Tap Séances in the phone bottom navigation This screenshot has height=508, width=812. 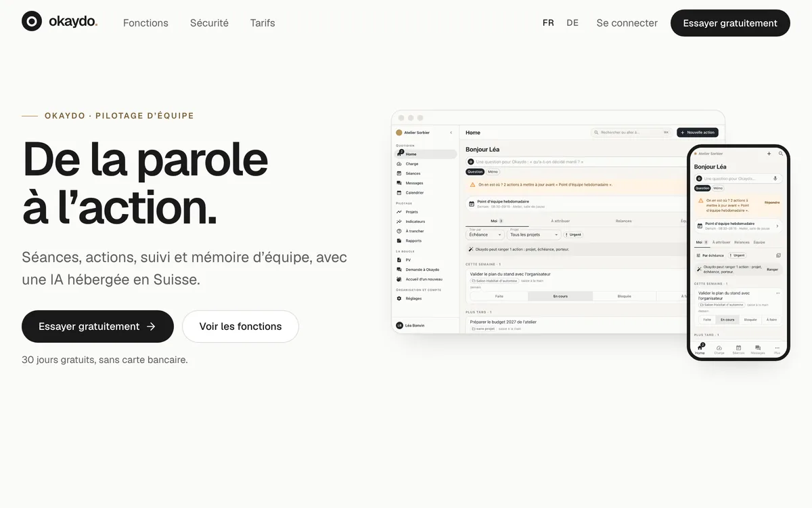pyautogui.click(x=738, y=350)
